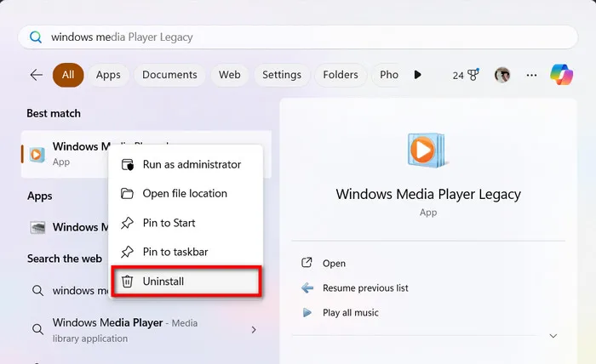Click the open-external icon next to Open
596x364 pixels.
tap(307, 263)
